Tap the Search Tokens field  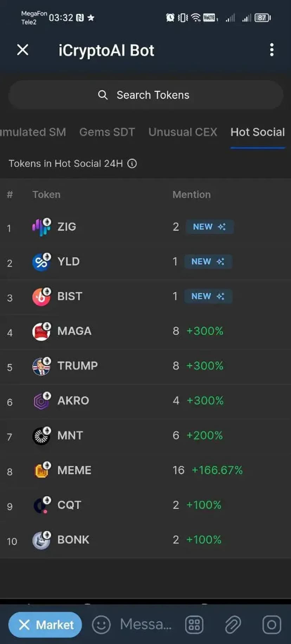coord(145,95)
